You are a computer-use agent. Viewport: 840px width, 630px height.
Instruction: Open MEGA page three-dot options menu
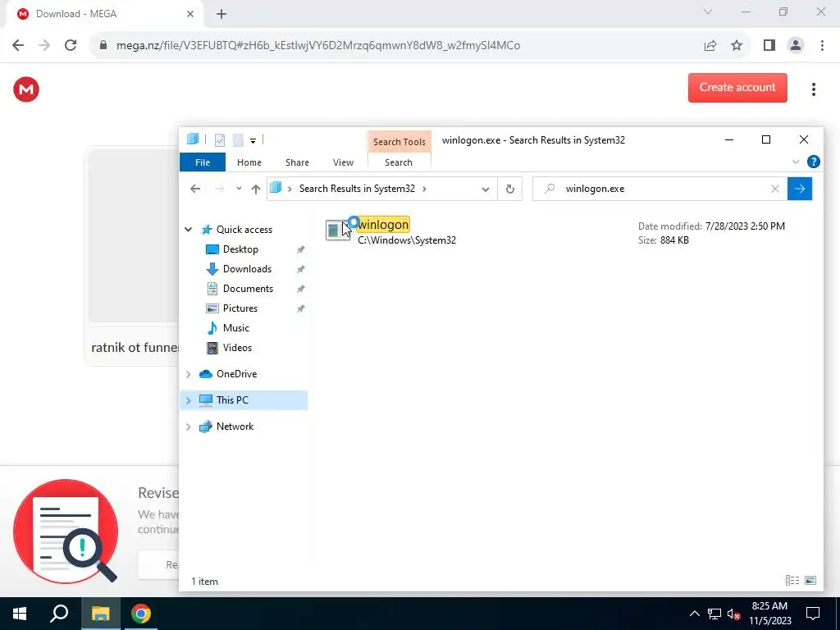pos(813,89)
